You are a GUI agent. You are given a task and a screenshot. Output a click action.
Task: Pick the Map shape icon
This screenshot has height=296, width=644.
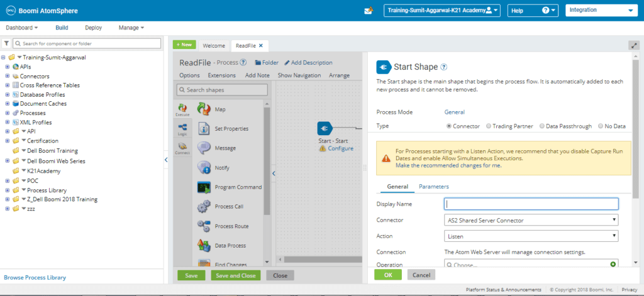click(204, 109)
